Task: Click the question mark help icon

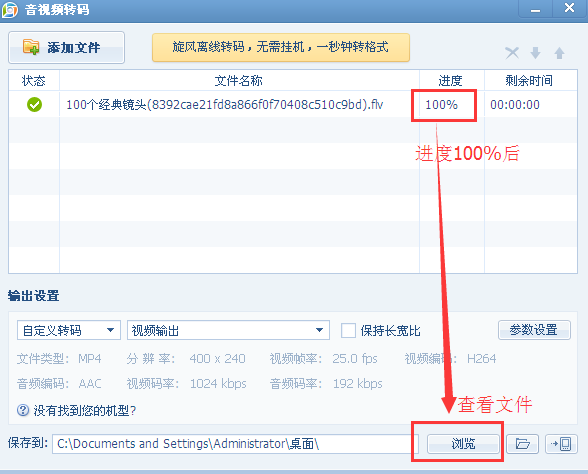Action: (23, 410)
